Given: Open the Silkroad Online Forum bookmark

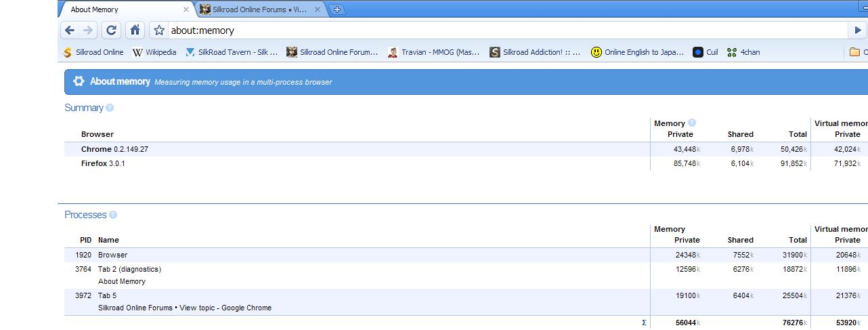Looking at the screenshot, I should click(332, 52).
